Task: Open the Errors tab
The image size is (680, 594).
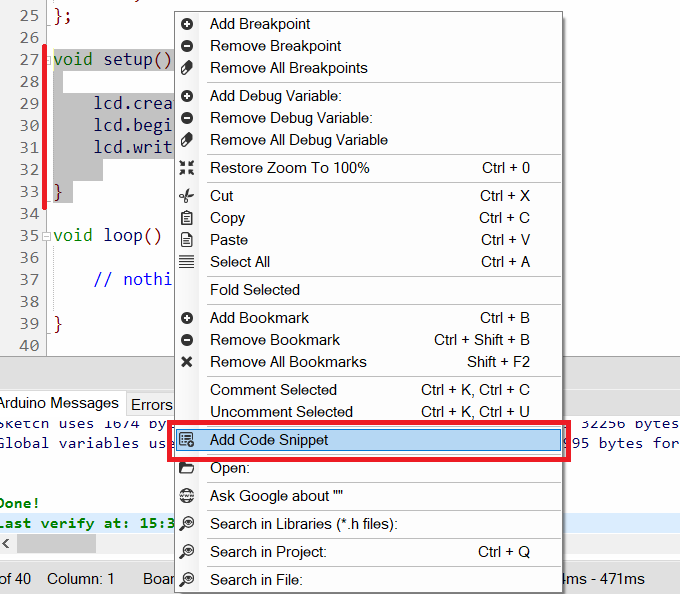Action: tap(152, 404)
